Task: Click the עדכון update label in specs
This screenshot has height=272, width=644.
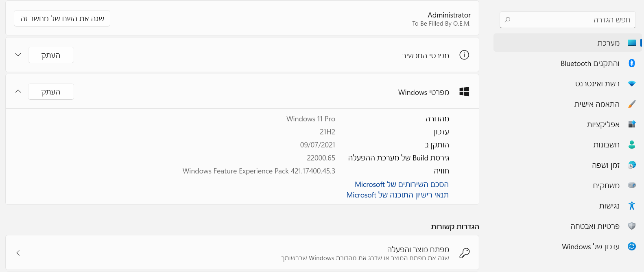Action: coord(441,132)
